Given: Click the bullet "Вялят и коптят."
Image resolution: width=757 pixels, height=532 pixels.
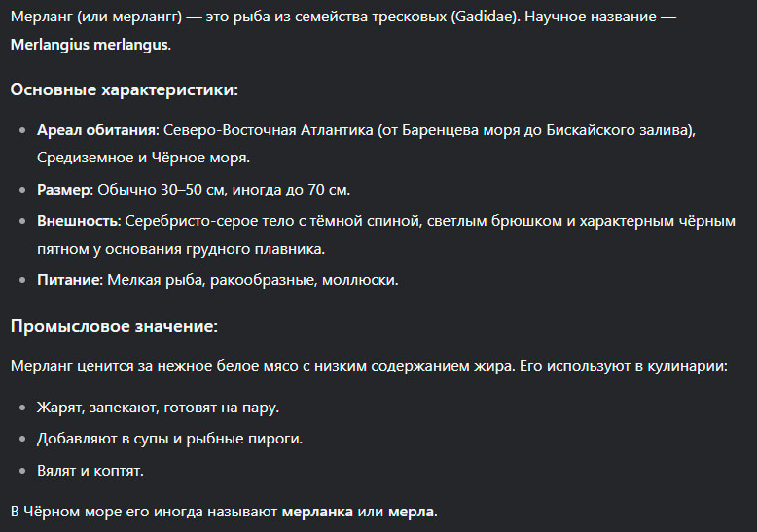Looking at the screenshot, I should pyautogui.click(x=90, y=470).
